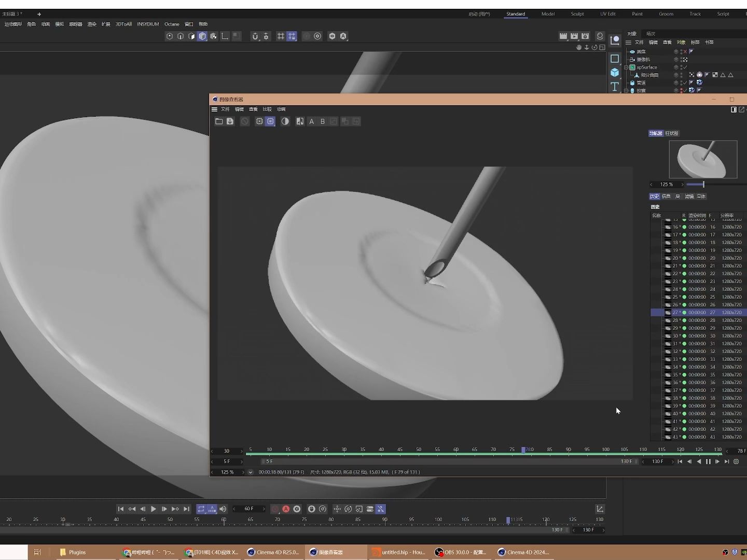Increase the navigator 125 % zoom arrow
747x560 pixels.
(682, 185)
